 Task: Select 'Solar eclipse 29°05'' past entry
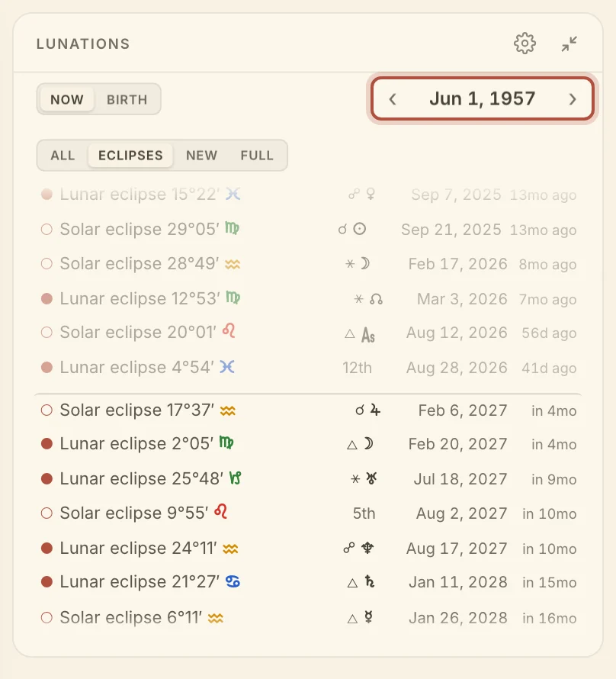[308, 229]
